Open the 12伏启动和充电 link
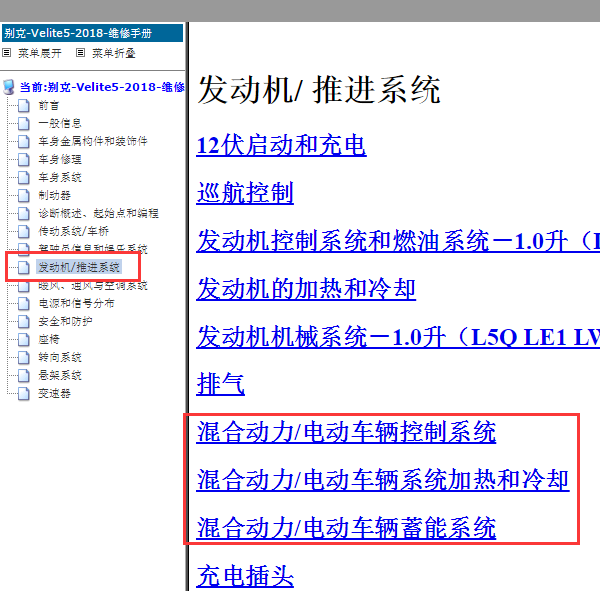 pos(281,145)
